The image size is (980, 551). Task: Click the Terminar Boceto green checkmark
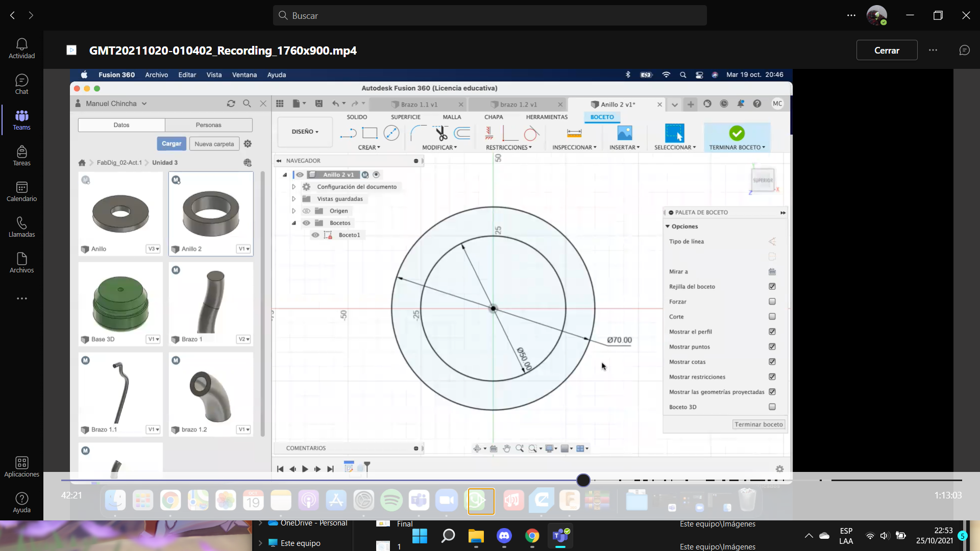pos(737,134)
